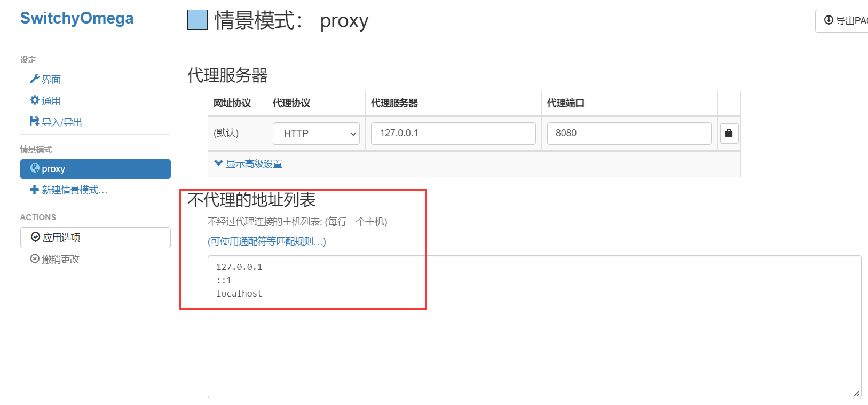The image size is (868, 405).
Task: Click the globe icon in proxy profile
Action: tap(35, 168)
